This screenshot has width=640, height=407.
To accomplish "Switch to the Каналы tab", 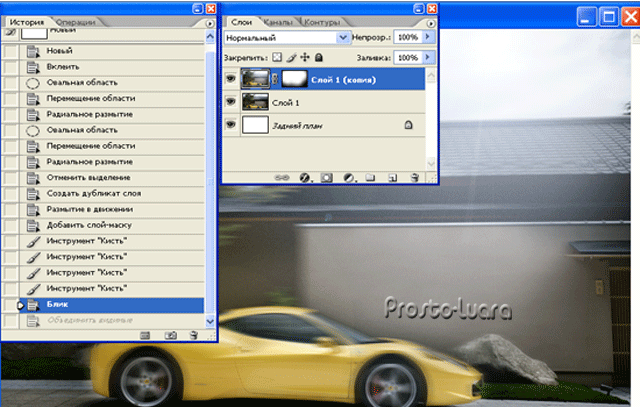I will pyautogui.click(x=278, y=22).
